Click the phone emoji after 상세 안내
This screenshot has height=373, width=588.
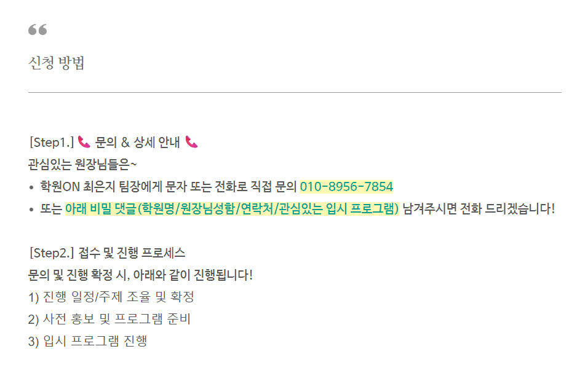tap(191, 143)
